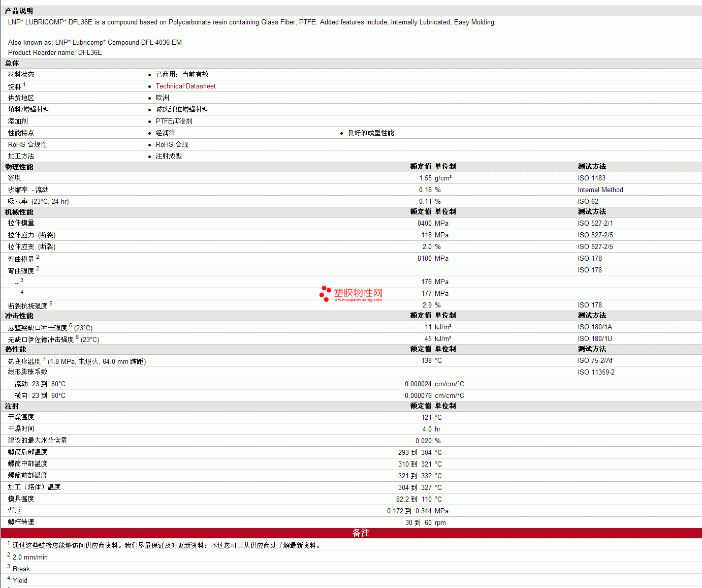The image size is (702, 588).
Task: Click the 冲击性能 section header
Action: coord(19,316)
